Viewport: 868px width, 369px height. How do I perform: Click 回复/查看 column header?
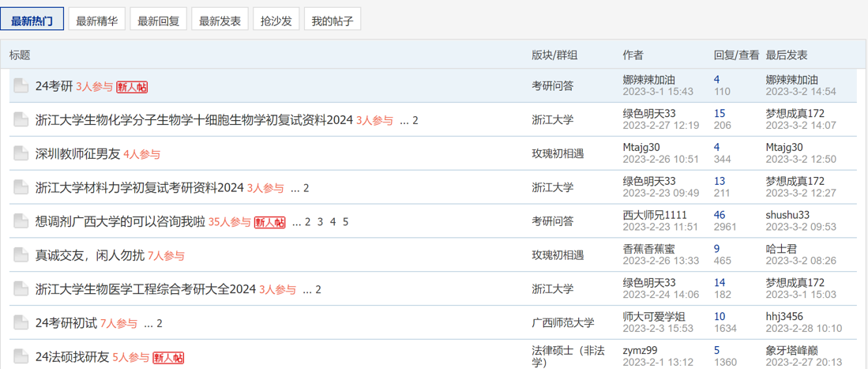736,55
